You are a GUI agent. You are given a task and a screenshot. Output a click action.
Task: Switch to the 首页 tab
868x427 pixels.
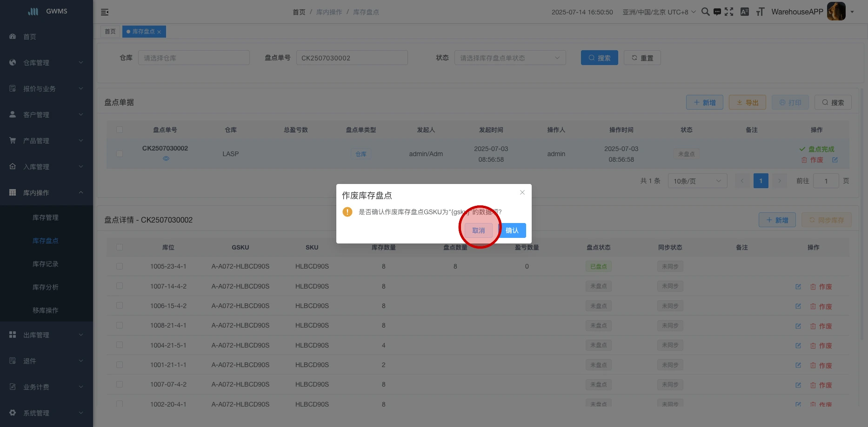coord(110,32)
